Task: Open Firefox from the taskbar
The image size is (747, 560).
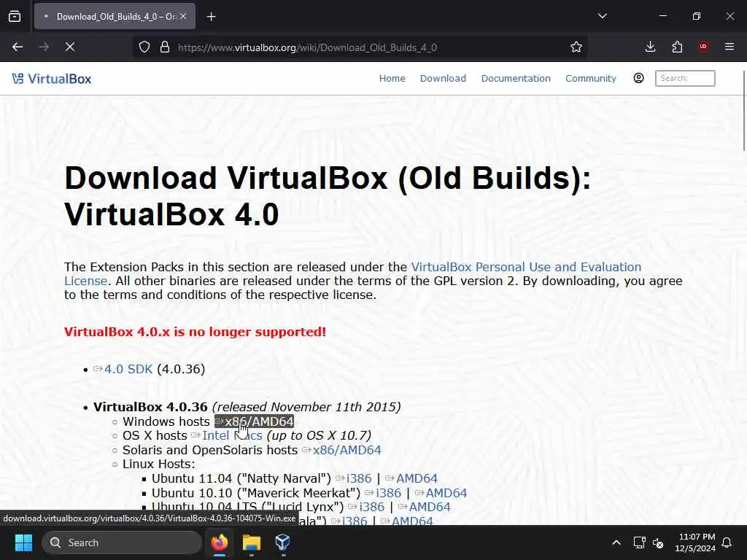Action: [x=220, y=542]
